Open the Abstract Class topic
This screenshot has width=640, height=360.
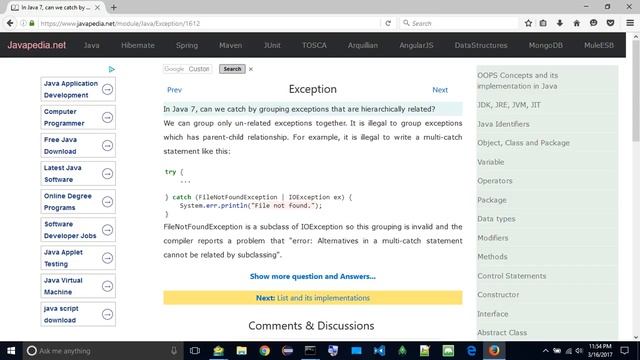pos(502,333)
